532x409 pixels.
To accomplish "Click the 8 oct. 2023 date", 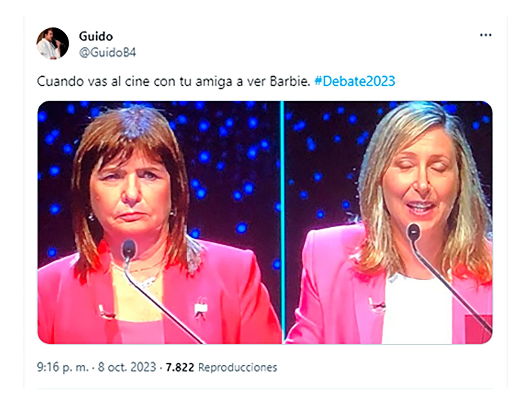I will pos(127,367).
